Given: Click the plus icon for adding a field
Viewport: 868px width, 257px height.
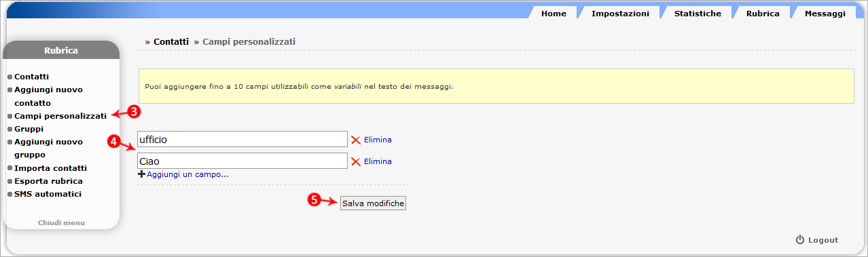Looking at the screenshot, I should pyautogui.click(x=141, y=174).
